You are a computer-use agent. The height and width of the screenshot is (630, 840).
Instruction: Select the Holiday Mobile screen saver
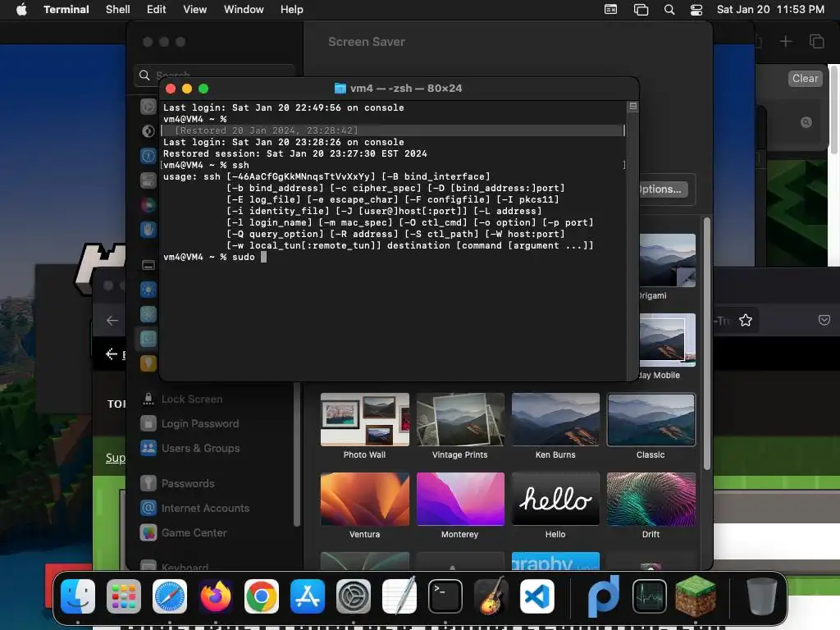click(668, 340)
